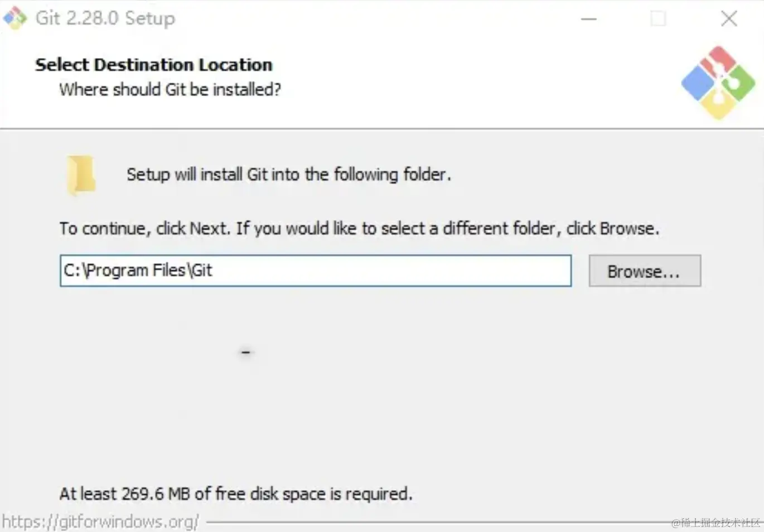Click the separator line beside the URL
The width and height of the screenshot is (764, 532).
click(438, 523)
